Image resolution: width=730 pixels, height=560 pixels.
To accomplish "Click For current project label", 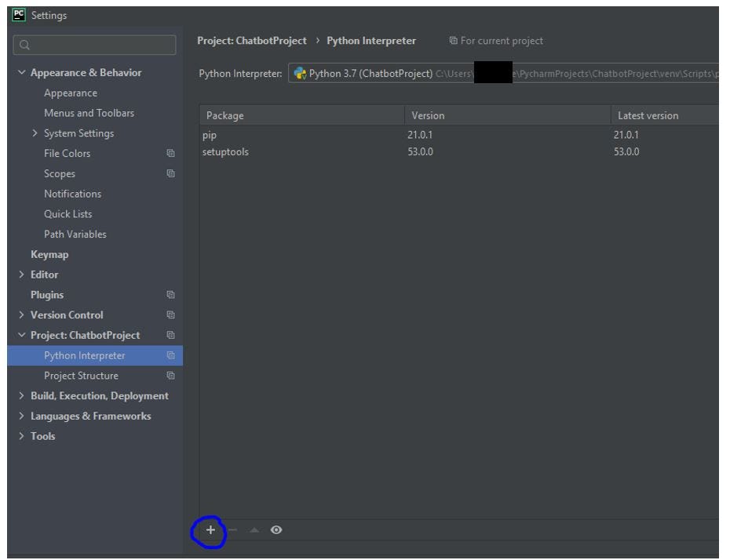I will pos(502,41).
